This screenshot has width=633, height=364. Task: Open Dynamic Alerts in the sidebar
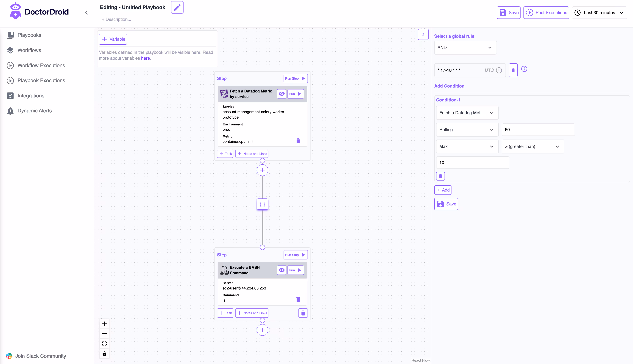pos(29,111)
